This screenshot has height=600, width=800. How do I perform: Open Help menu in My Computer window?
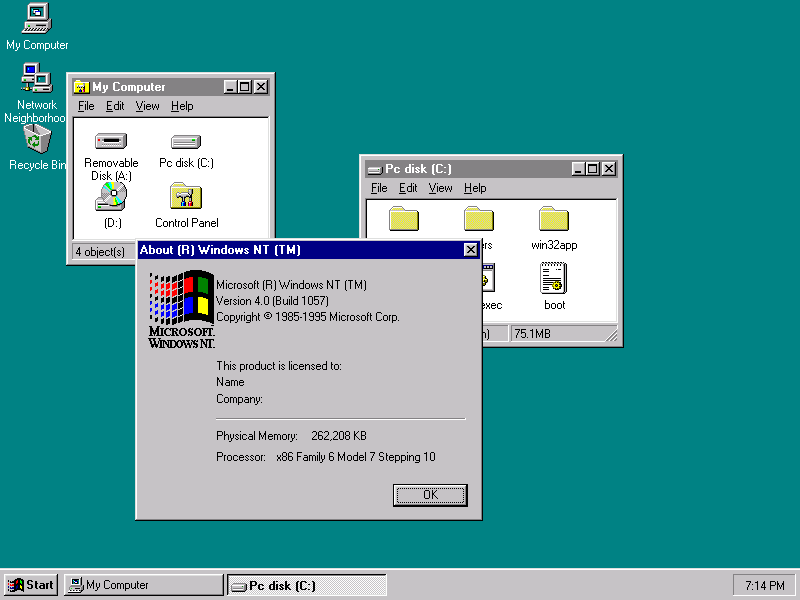[182, 106]
